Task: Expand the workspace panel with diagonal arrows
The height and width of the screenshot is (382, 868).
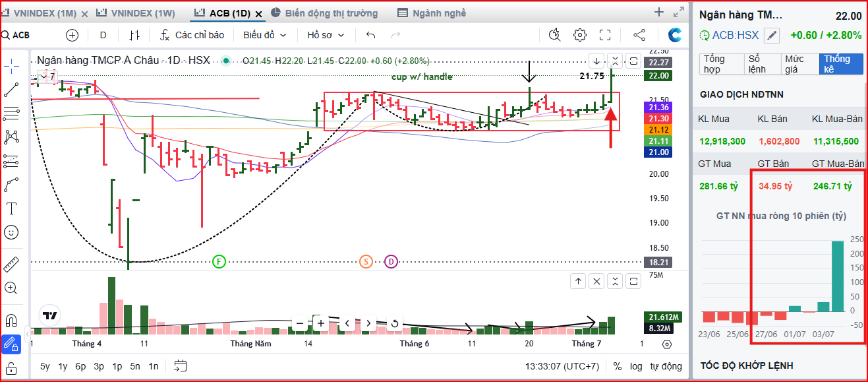Action: (x=678, y=12)
